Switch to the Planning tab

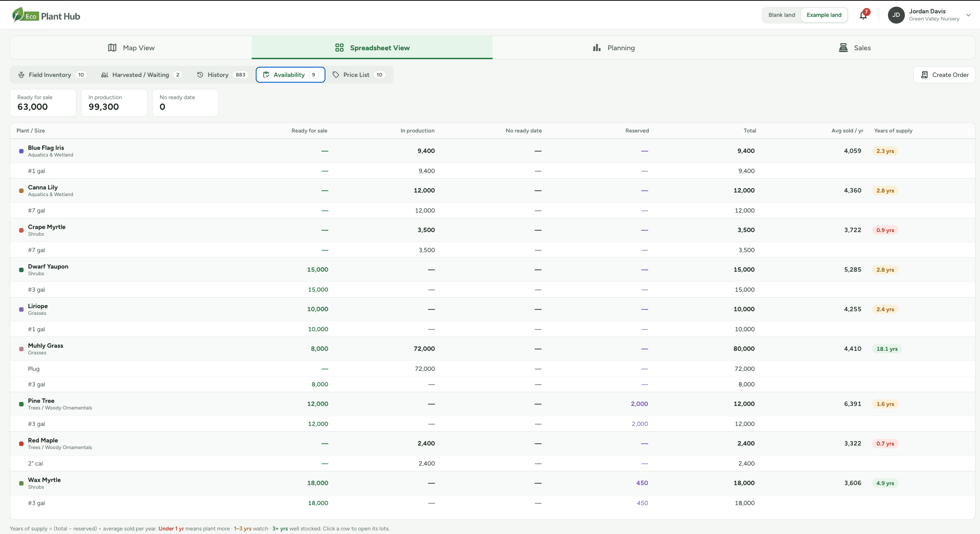click(x=613, y=48)
